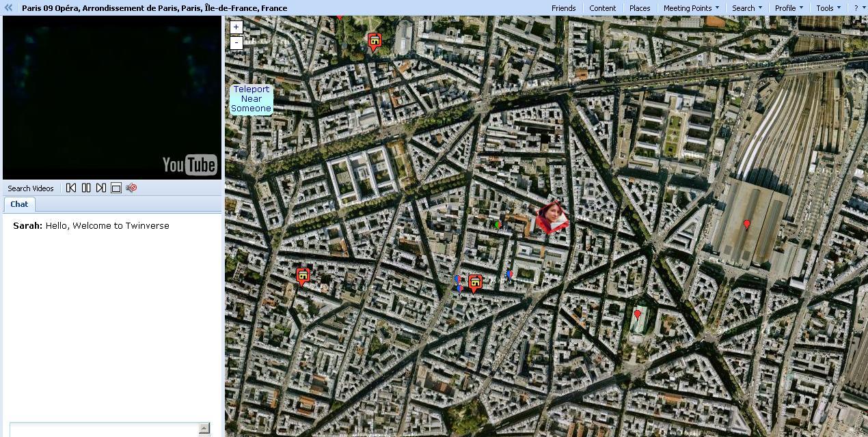The height and width of the screenshot is (437, 868).
Task: Expand the Search dropdown menu
Action: pos(746,8)
